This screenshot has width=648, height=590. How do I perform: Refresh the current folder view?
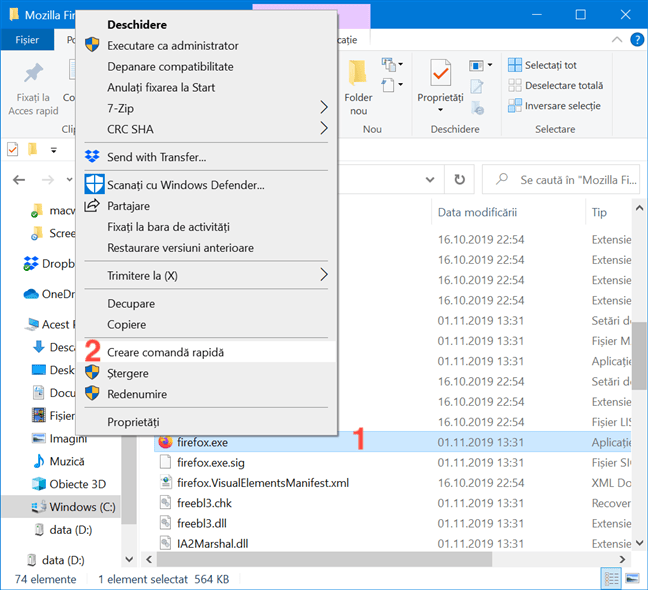click(x=459, y=179)
